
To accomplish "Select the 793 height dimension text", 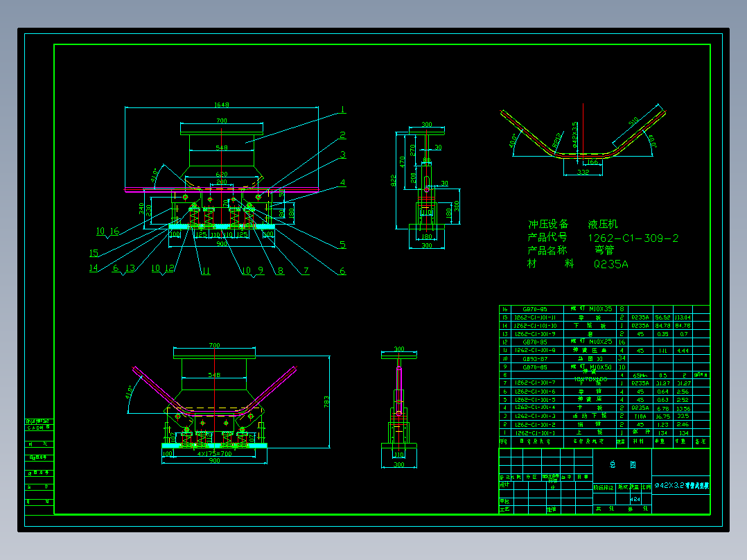I will (326, 401).
